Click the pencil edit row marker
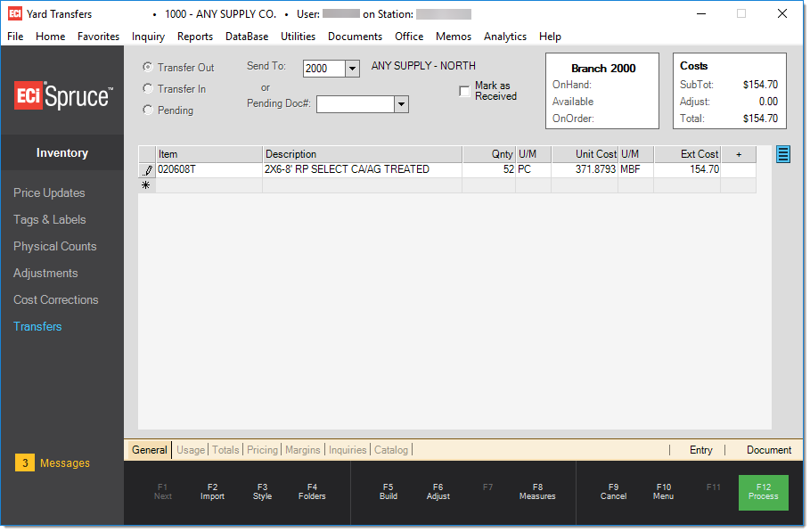 (x=148, y=171)
